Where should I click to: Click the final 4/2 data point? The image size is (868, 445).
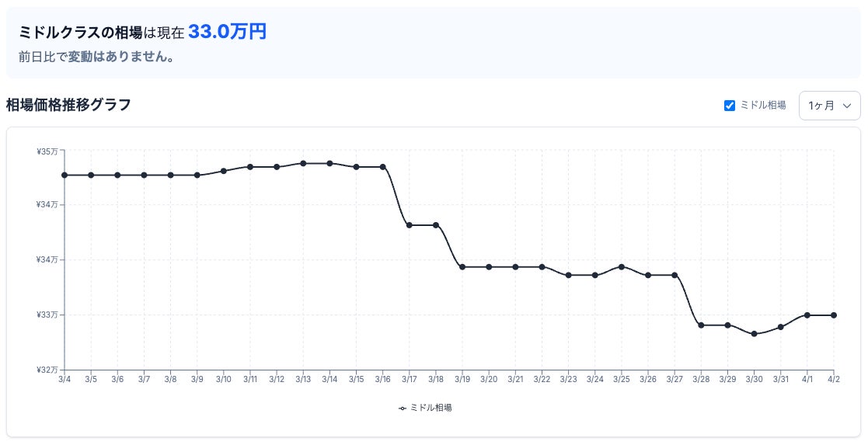tap(834, 315)
